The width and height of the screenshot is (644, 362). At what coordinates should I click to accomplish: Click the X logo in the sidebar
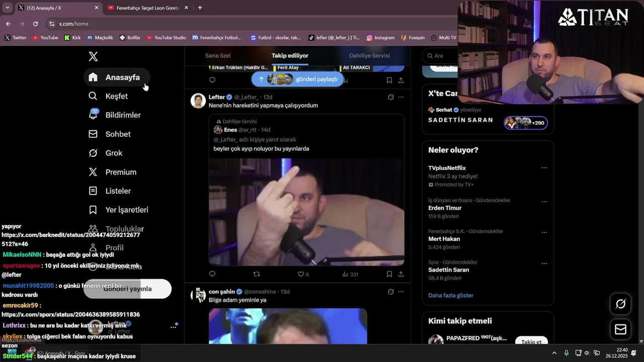click(x=93, y=56)
